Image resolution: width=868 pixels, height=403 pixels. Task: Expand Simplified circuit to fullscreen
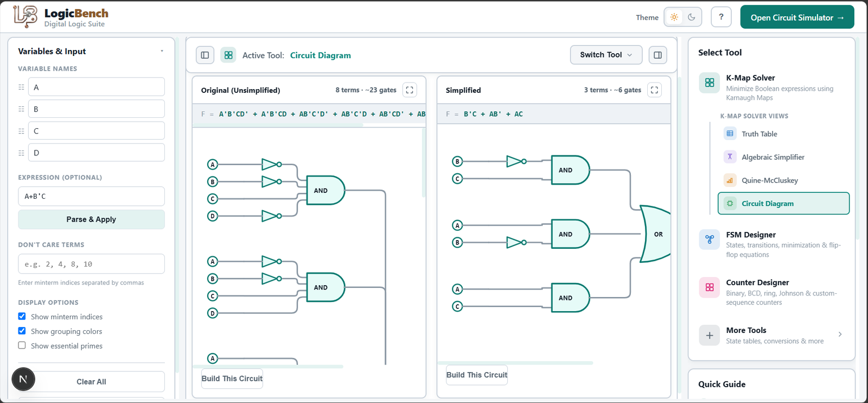click(654, 90)
